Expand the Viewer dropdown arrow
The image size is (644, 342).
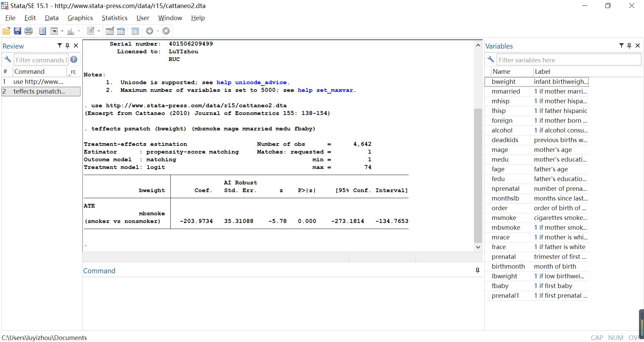pos(62,31)
